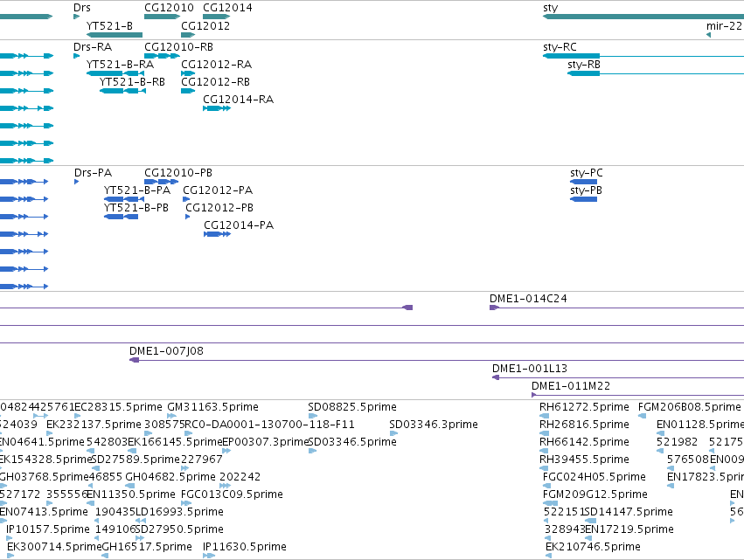Select the CG12012 gene label

tap(205, 25)
